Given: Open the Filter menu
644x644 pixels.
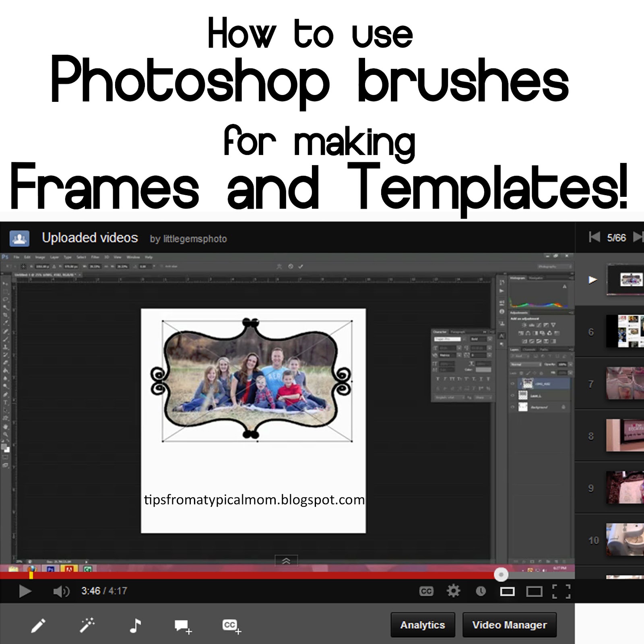Looking at the screenshot, I should tap(95, 257).
